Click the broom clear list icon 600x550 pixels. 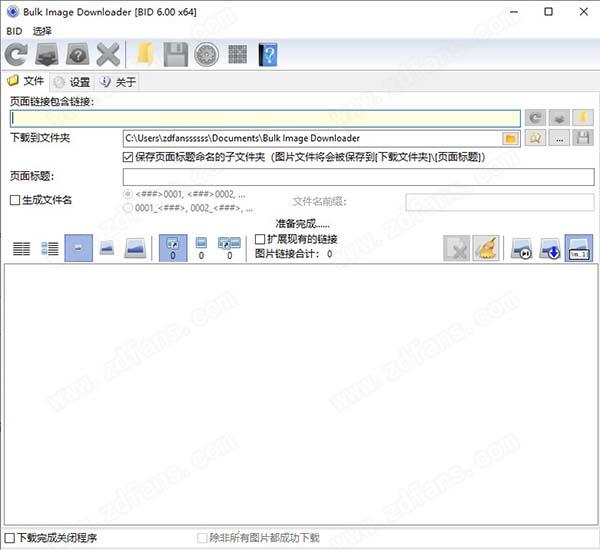click(486, 248)
